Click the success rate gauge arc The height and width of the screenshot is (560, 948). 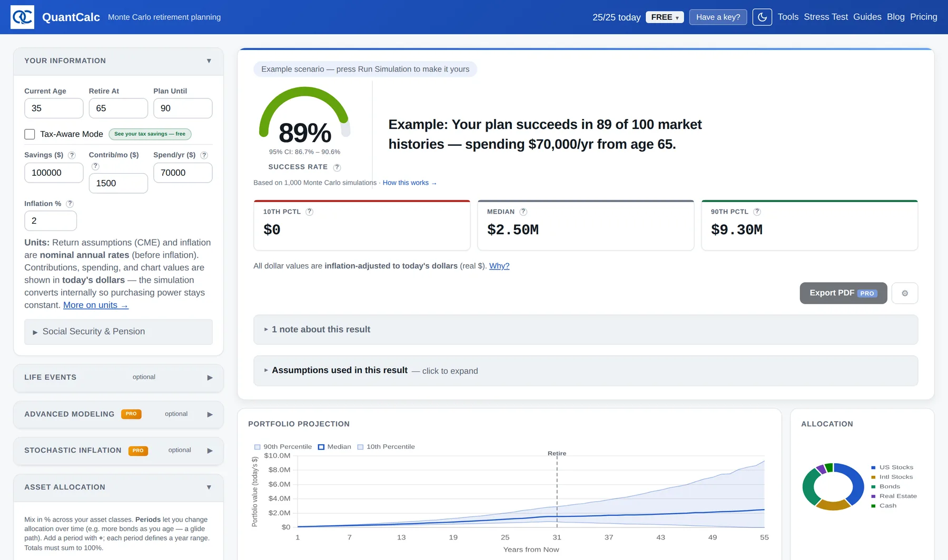coord(304,92)
